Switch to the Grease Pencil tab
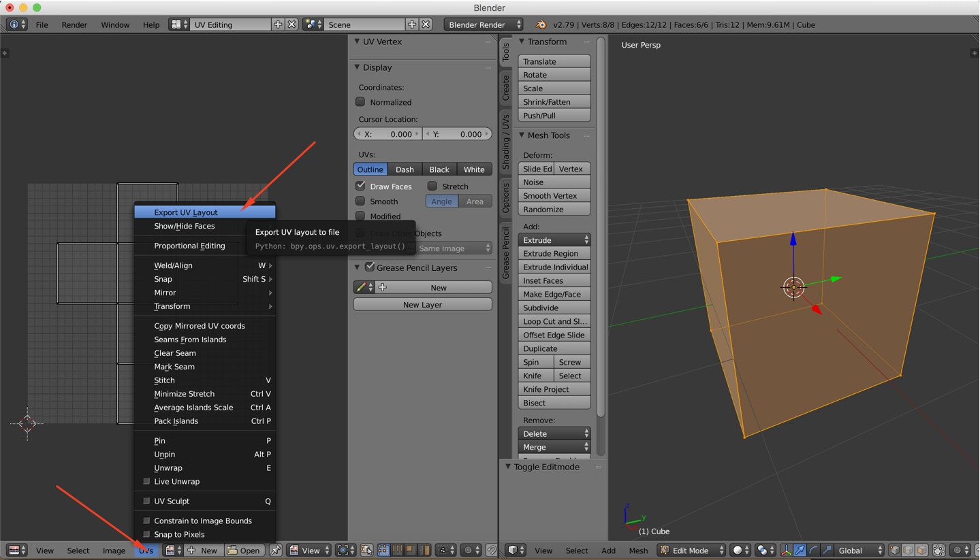This screenshot has width=980, height=560. coord(506,252)
